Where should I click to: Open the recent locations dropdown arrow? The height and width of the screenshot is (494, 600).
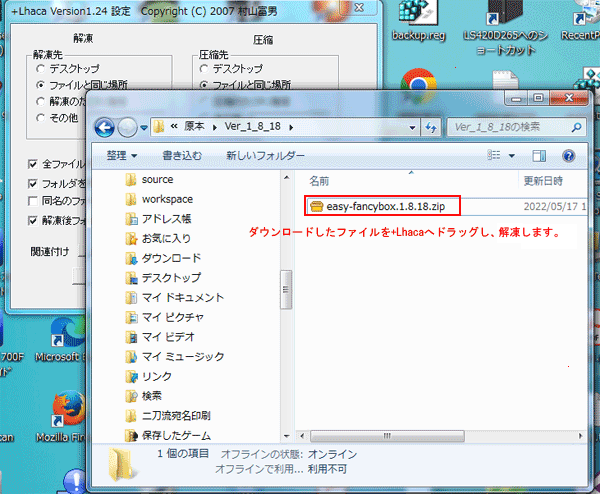point(144,128)
